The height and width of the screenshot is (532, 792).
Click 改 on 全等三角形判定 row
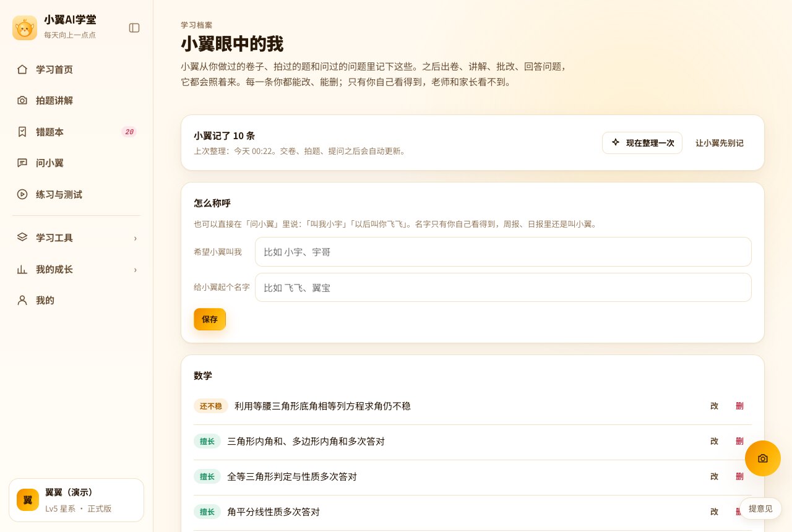click(714, 476)
